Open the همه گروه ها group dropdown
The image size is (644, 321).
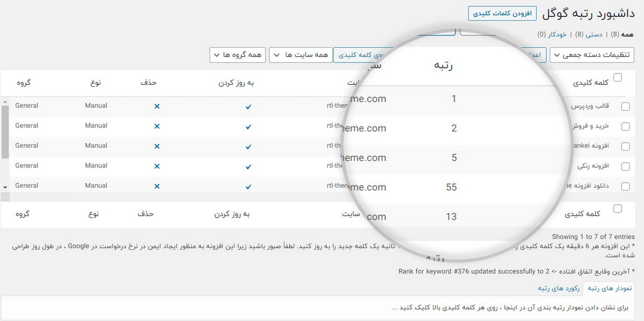pos(237,55)
